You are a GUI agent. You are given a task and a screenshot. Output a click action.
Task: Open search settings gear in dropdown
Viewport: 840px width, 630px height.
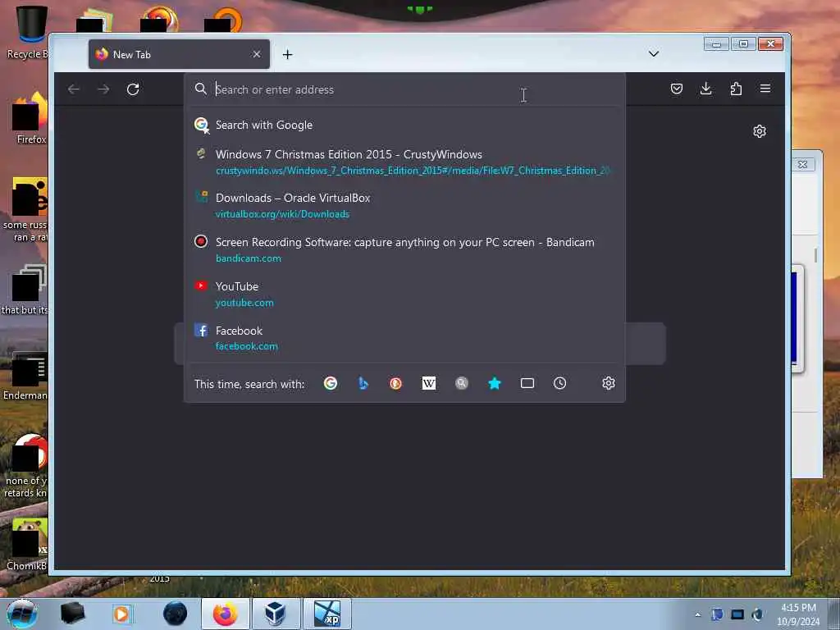click(x=608, y=384)
